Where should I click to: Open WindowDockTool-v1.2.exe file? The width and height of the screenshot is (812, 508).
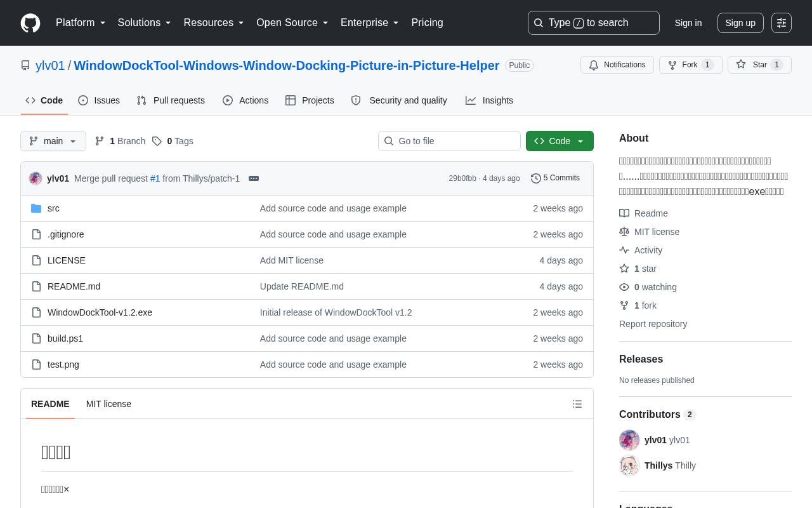100,312
